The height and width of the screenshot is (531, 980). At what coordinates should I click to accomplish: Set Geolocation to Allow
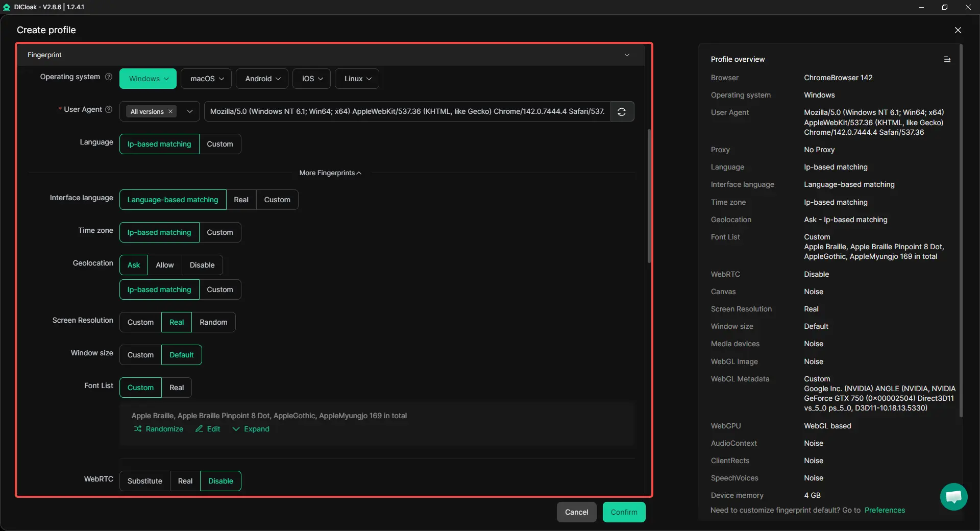164,265
